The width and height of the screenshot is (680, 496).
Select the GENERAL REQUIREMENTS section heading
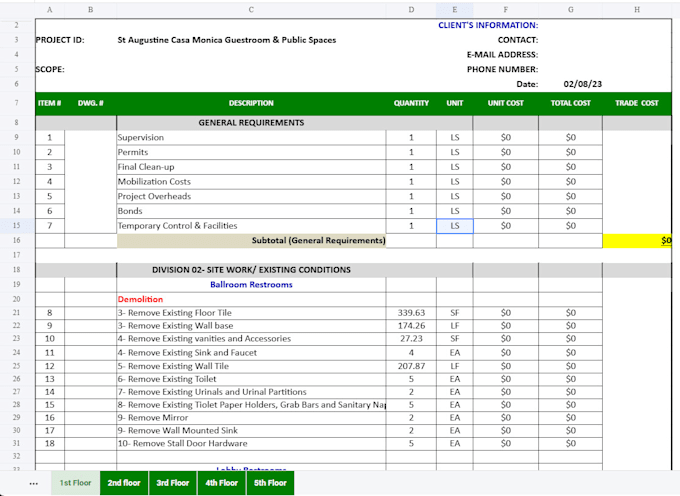251,123
